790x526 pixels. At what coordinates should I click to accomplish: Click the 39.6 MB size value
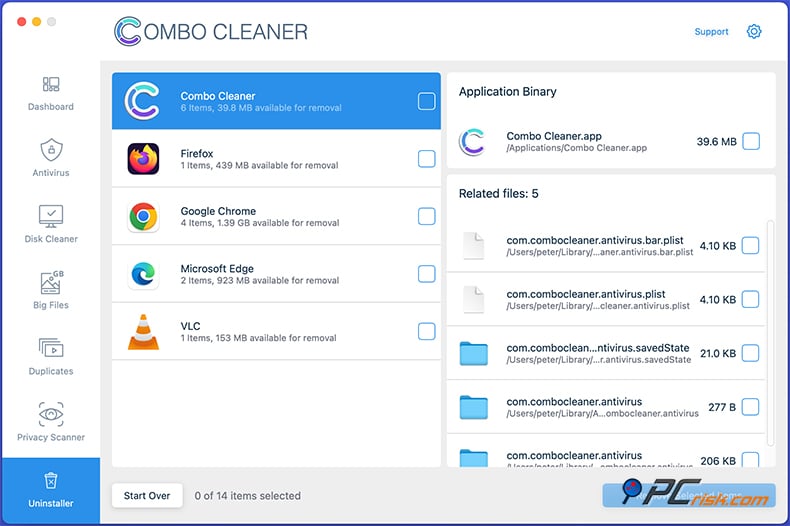tap(716, 142)
